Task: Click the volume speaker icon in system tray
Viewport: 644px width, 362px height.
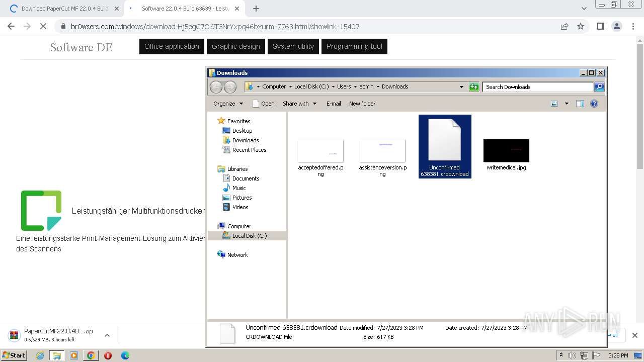Action: 572,355
